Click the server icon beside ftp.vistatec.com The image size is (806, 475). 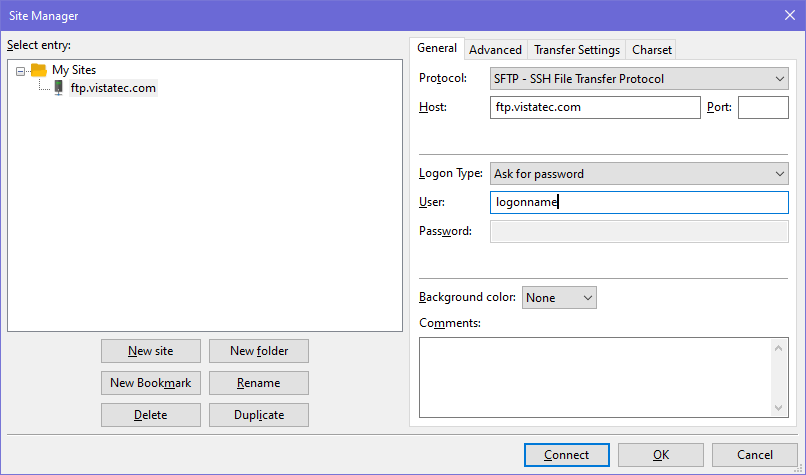[x=59, y=88]
